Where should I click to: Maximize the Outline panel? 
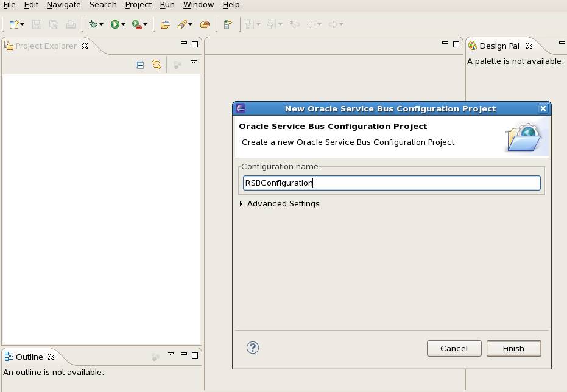195,355
